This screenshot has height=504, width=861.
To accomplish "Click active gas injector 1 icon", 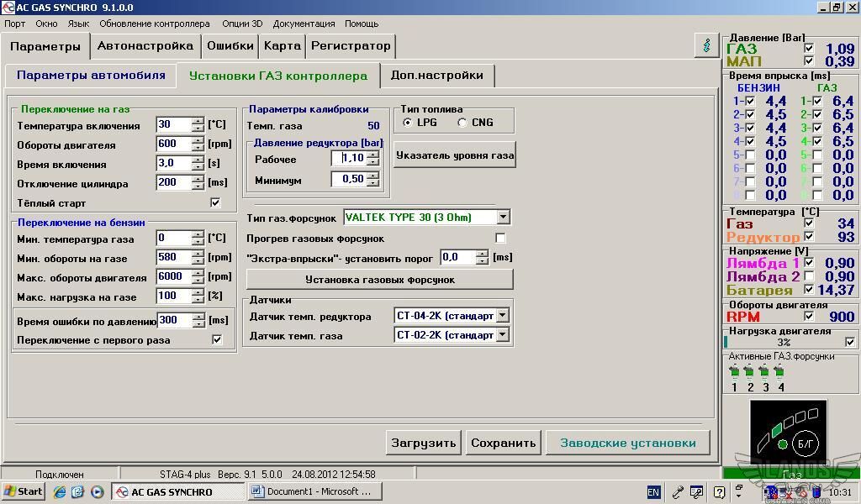I will point(734,372).
